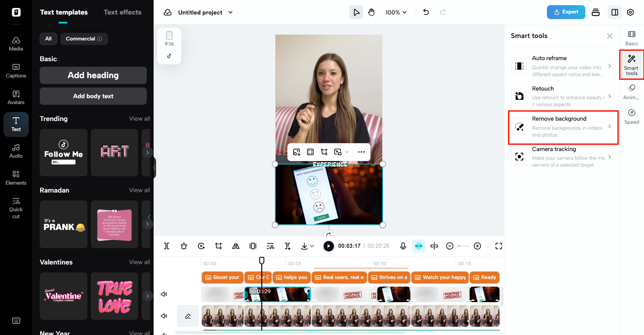Select the Commercial templates filter
Screen dimensions: 644x335
click(x=84, y=39)
